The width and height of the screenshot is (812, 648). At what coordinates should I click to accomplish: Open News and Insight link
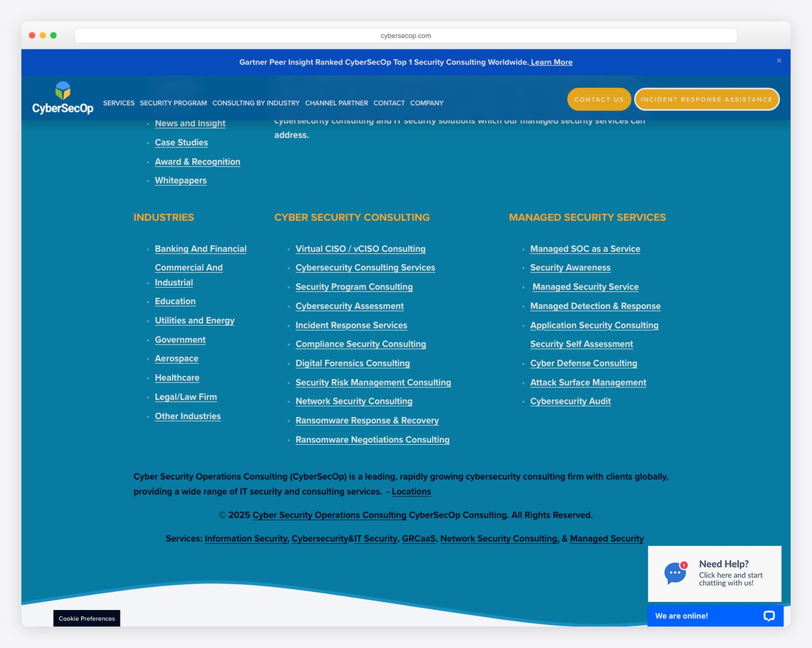[190, 123]
